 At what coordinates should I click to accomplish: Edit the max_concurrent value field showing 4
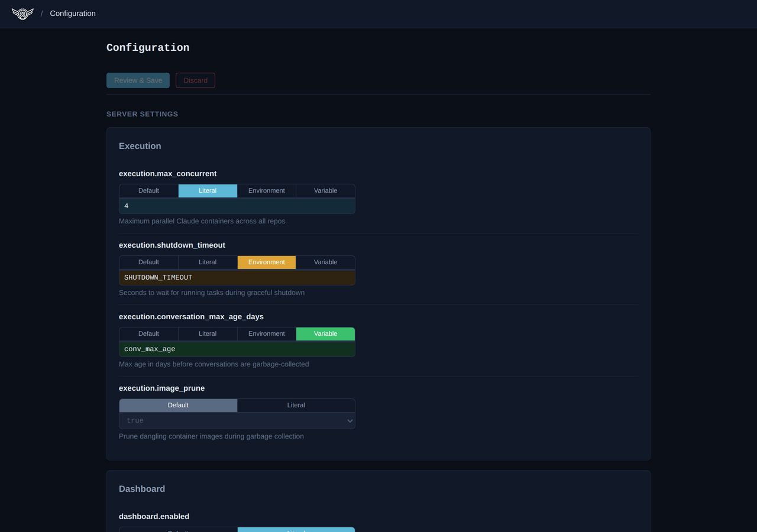pos(237,206)
